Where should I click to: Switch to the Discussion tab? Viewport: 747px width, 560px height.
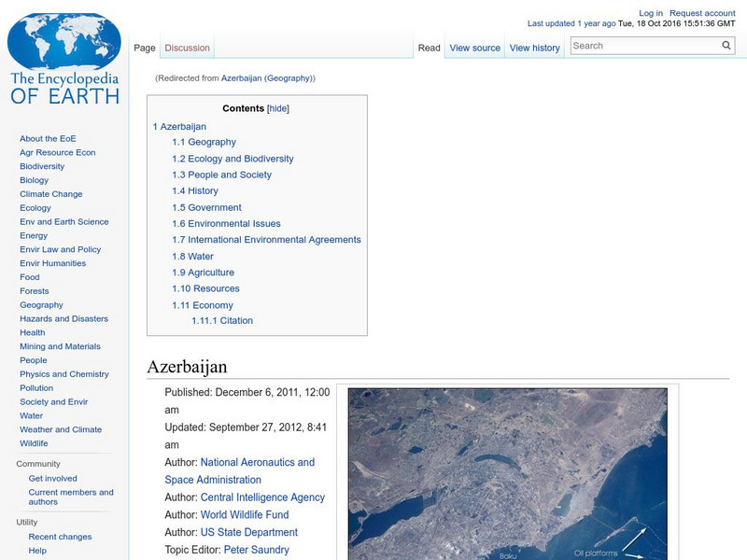tap(187, 47)
